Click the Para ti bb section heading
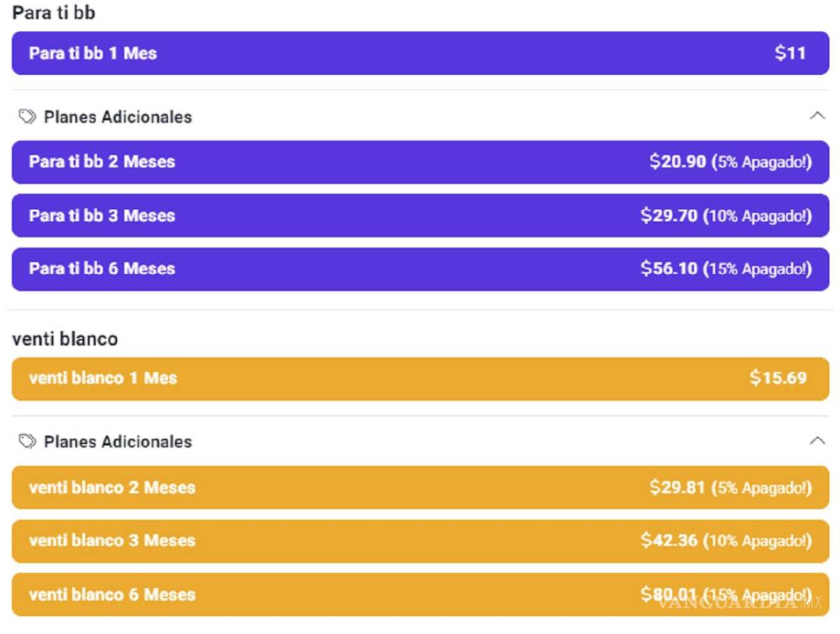Image resolution: width=840 pixels, height=634 pixels. click(x=53, y=13)
